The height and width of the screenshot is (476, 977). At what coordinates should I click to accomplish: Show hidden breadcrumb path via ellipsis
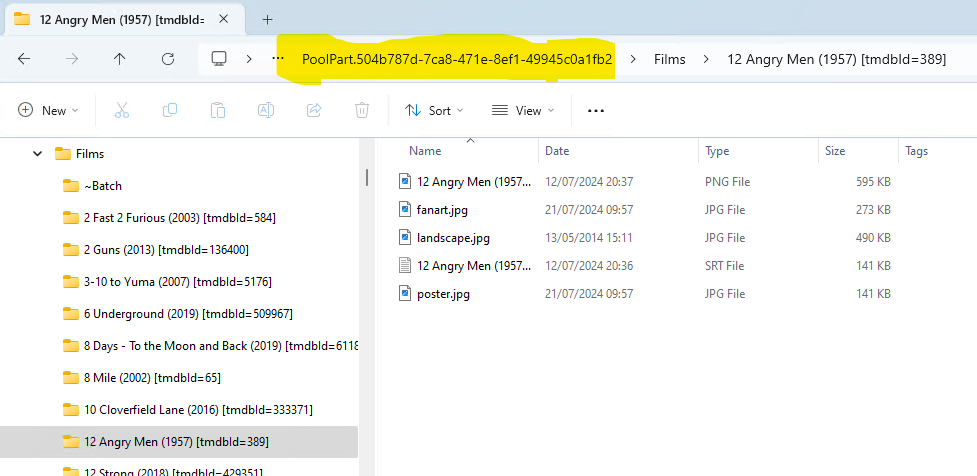click(279, 59)
